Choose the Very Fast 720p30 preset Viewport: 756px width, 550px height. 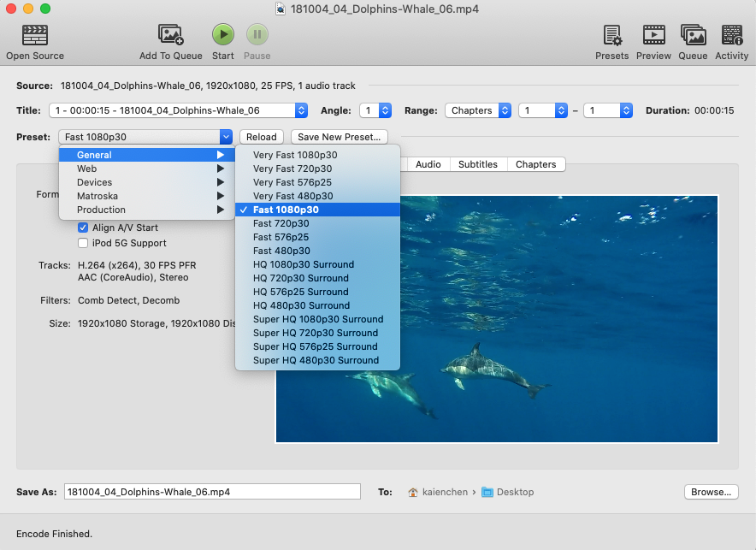click(x=318, y=169)
